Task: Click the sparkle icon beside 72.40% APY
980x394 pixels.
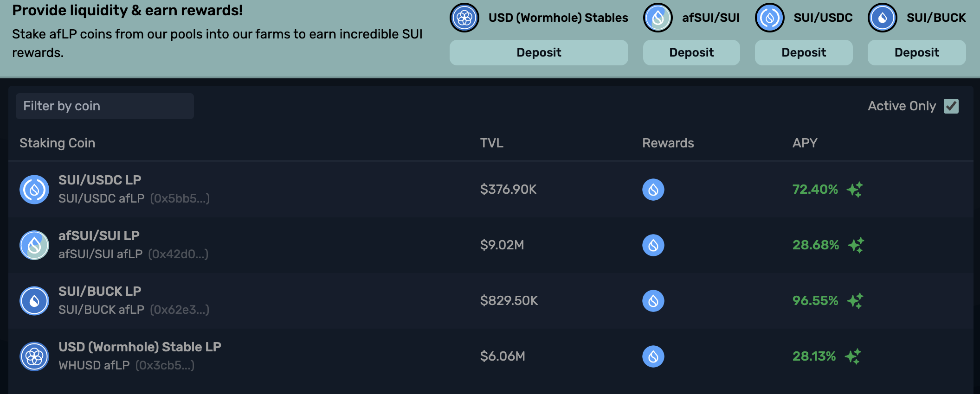Action: click(x=854, y=190)
